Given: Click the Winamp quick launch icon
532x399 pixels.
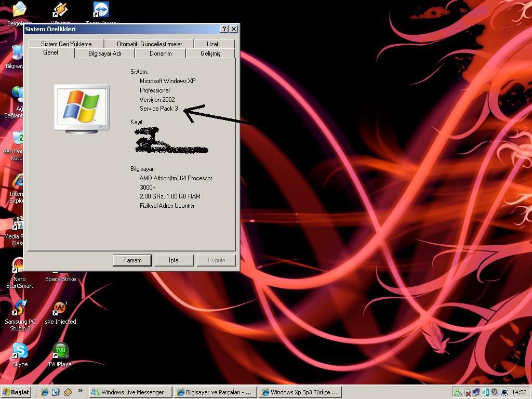Looking at the screenshot, I should pos(68,392).
